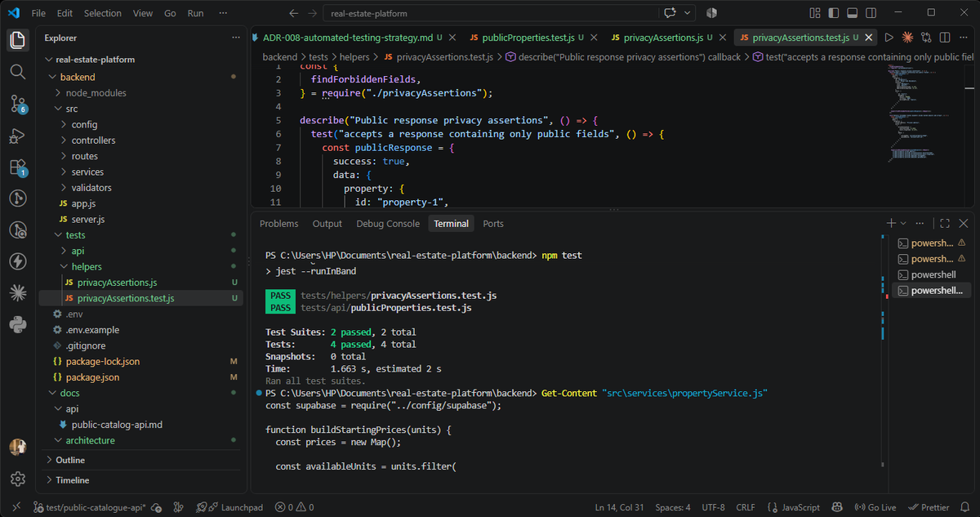Screen dimensions: 980x517
Task: Open the File menu
Action: pos(38,13)
